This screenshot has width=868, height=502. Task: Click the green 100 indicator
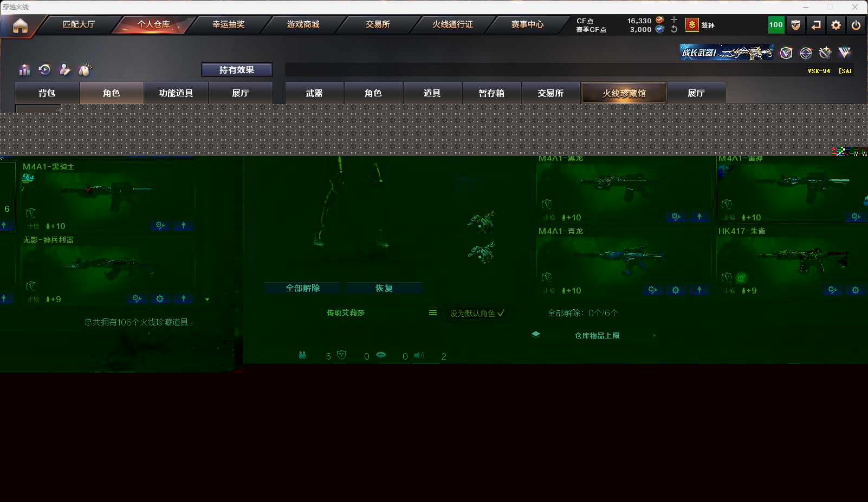(776, 25)
